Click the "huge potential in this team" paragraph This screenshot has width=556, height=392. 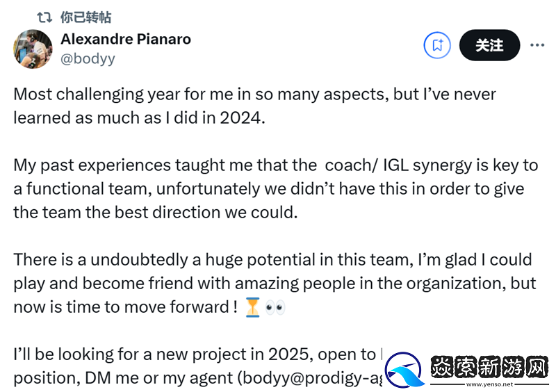pos(272,261)
